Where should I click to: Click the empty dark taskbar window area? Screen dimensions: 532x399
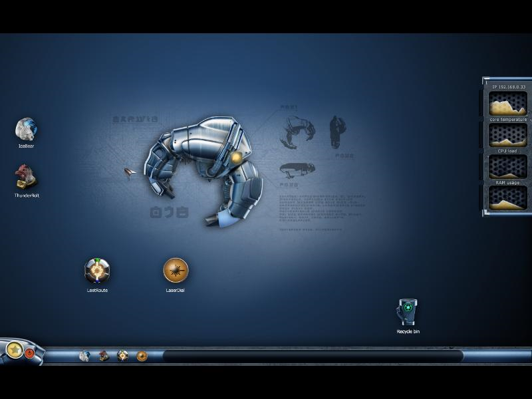click(313, 356)
